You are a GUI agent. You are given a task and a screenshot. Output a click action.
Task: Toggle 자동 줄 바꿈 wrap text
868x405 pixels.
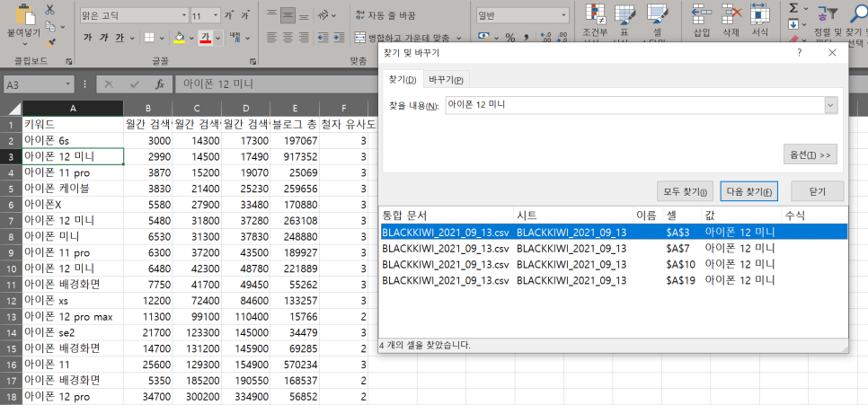click(x=385, y=15)
